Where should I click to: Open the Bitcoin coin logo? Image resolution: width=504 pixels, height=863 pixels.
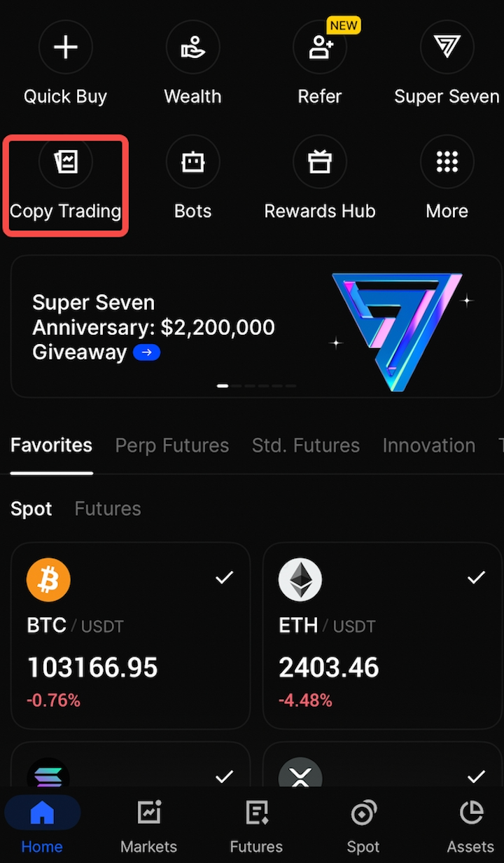(x=48, y=580)
